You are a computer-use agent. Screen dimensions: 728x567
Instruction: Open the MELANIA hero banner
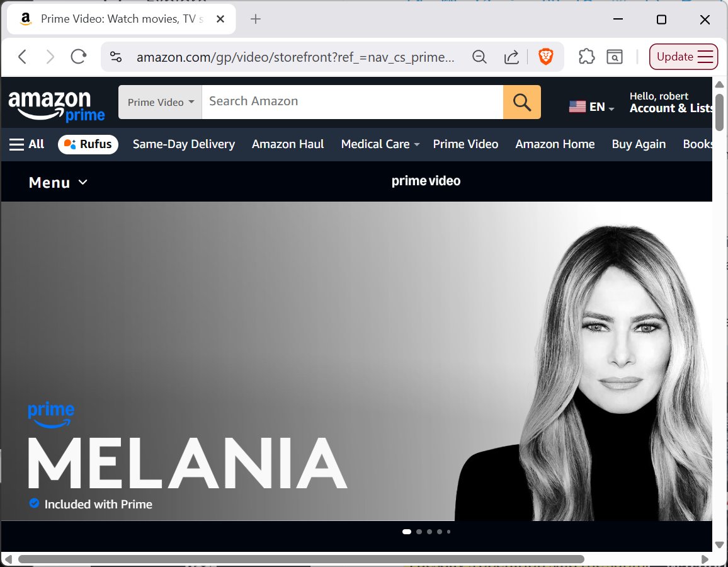(x=356, y=361)
